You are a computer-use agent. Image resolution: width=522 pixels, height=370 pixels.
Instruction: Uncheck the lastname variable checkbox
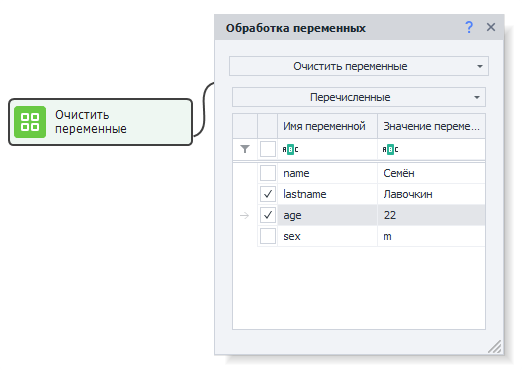(268, 194)
